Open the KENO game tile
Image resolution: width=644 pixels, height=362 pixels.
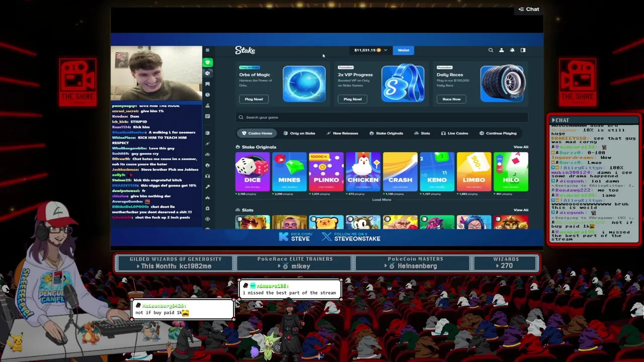(437, 171)
